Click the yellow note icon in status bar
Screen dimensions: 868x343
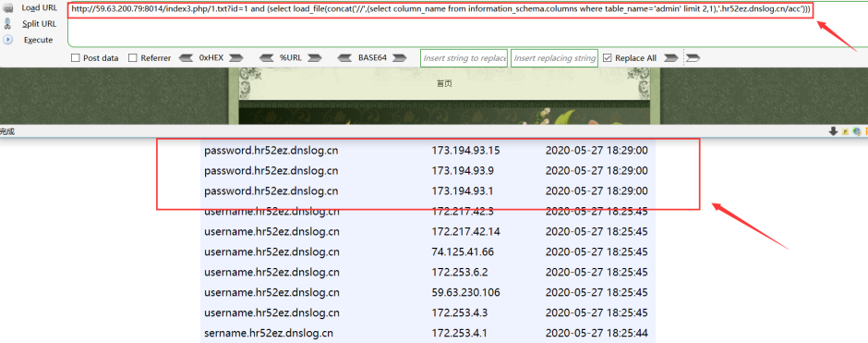pyautogui.click(x=845, y=131)
